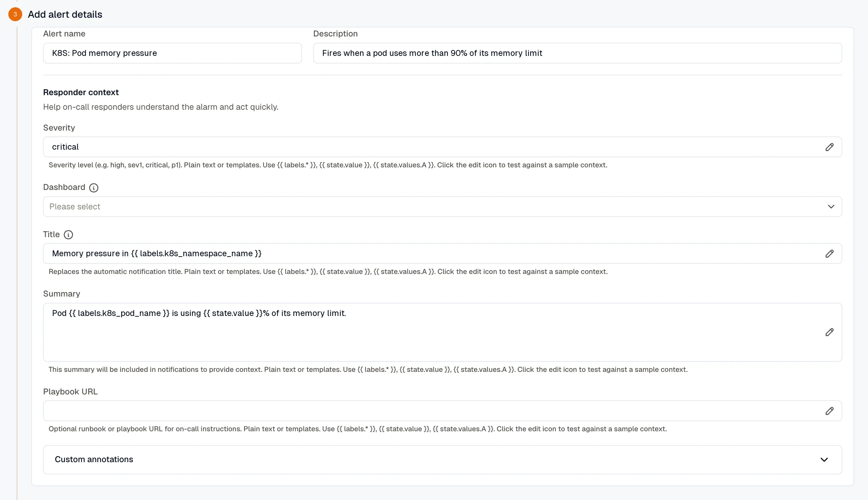This screenshot has width=868, height=500.
Task: Click the 'Description' label
Action: coord(335,34)
